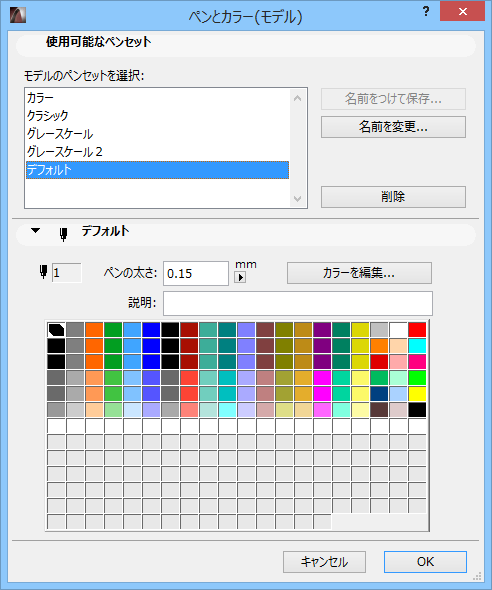Click the pen set list scroll down arrow
492x590 pixels.
pos(297,198)
